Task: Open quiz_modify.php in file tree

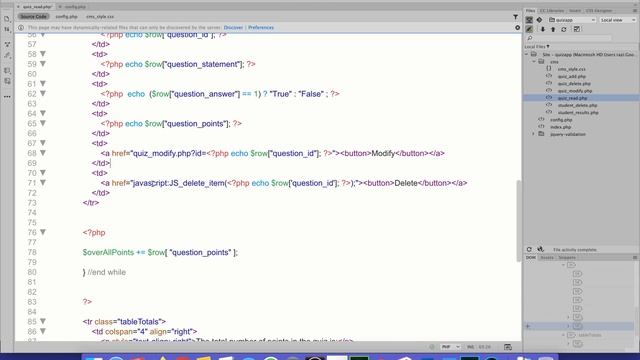Action: [x=575, y=91]
